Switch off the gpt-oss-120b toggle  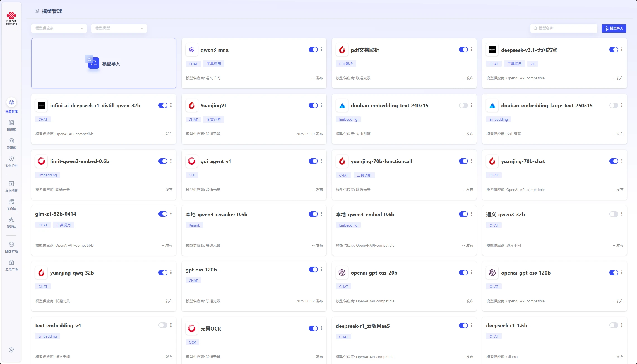(x=313, y=270)
